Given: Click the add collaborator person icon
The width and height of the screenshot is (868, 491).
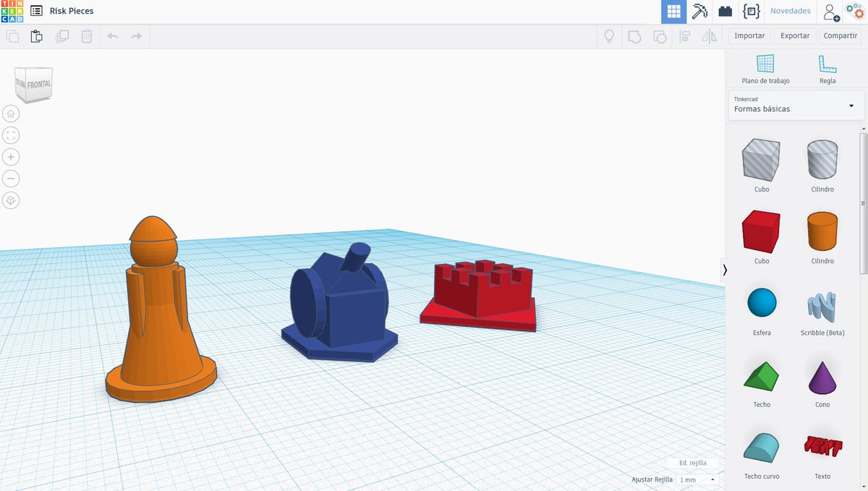Looking at the screenshot, I should point(831,12).
